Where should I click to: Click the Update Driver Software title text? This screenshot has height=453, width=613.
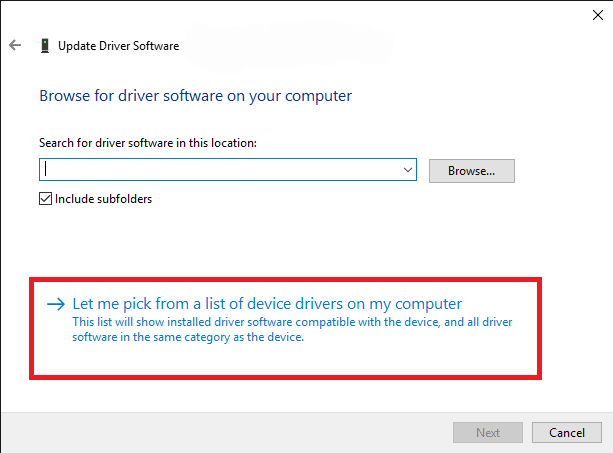click(x=119, y=45)
